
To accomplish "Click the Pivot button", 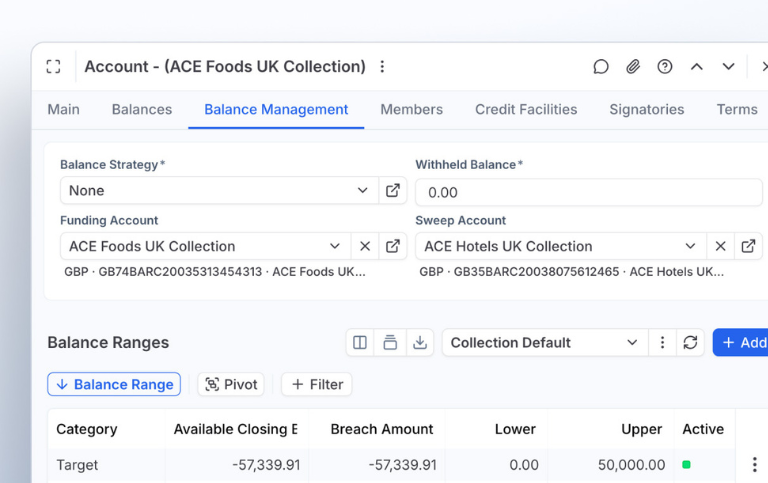I will pyautogui.click(x=231, y=385).
